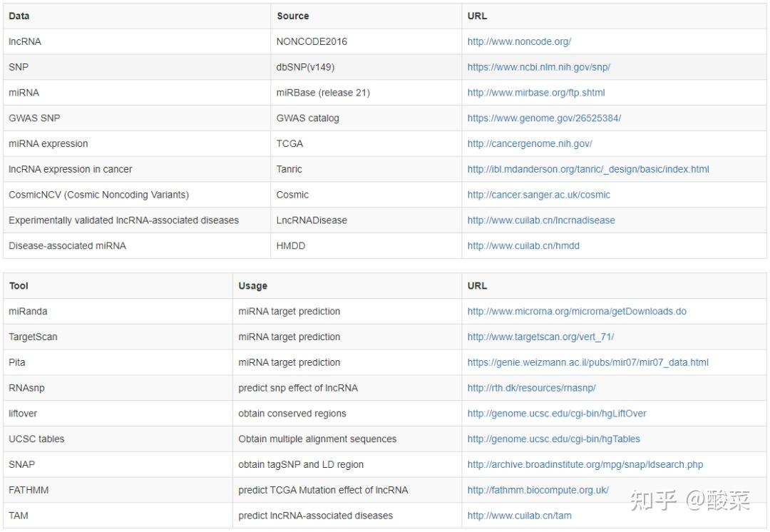Visit the targetscan.org vert_71 link
Image resolution: width=770 pixels, height=532 pixels.
click(540, 337)
